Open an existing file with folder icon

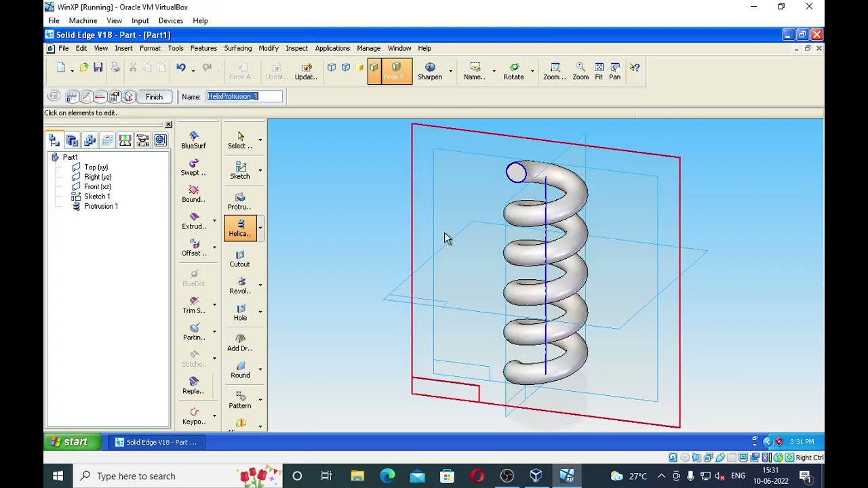tap(83, 67)
